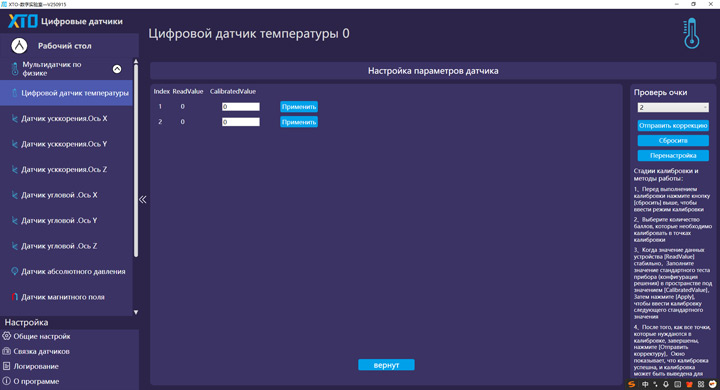Collapse the sidebar with double chevron
Screen dimensions: 720x390
point(143,199)
